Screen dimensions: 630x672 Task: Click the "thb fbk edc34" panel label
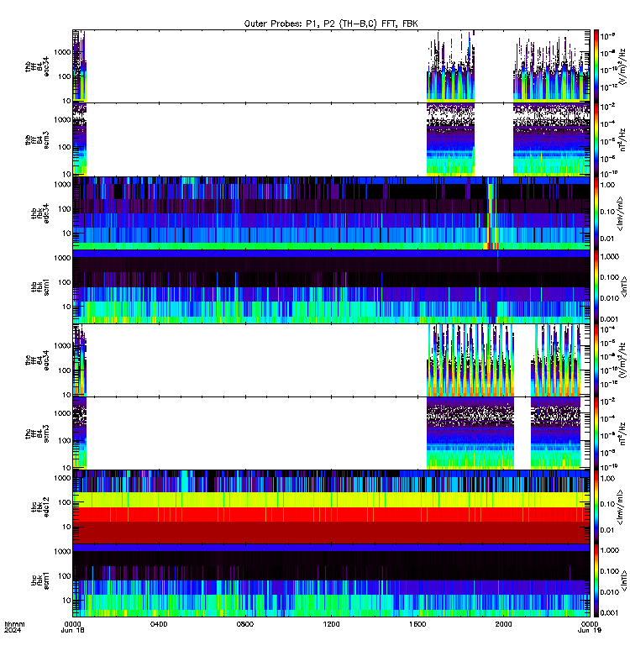pos(40,213)
